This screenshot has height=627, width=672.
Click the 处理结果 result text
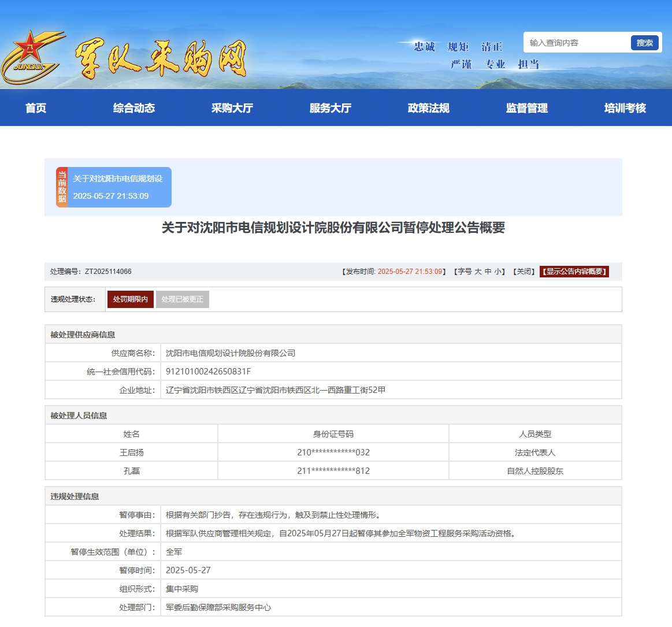pyautogui.click(x=341, y=533)
